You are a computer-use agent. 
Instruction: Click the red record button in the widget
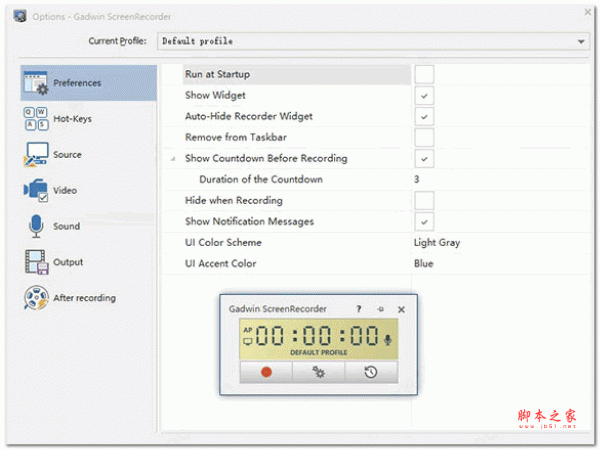[266, 372]
